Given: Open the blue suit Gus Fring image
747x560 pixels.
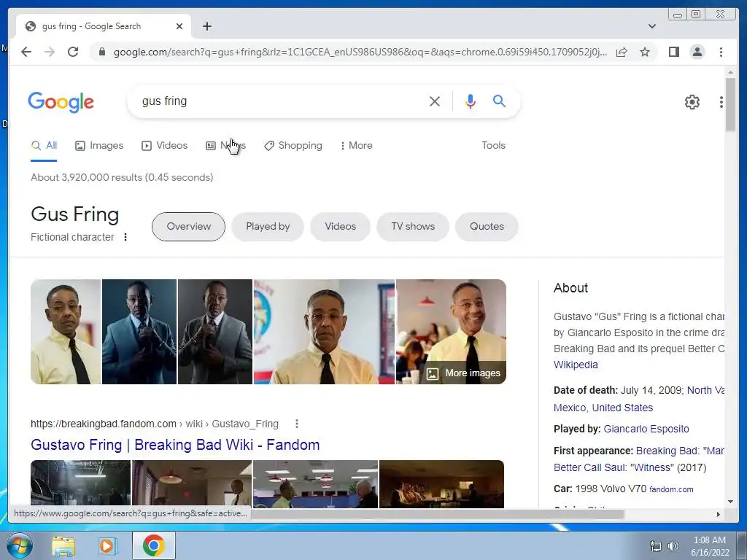Looking at the screenshot, I should (x=139, y=332).
